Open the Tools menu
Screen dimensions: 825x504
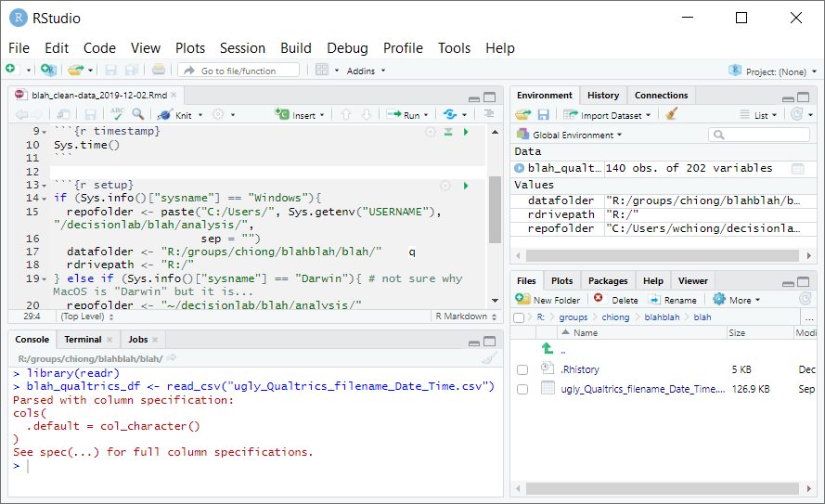pos(454,48)
